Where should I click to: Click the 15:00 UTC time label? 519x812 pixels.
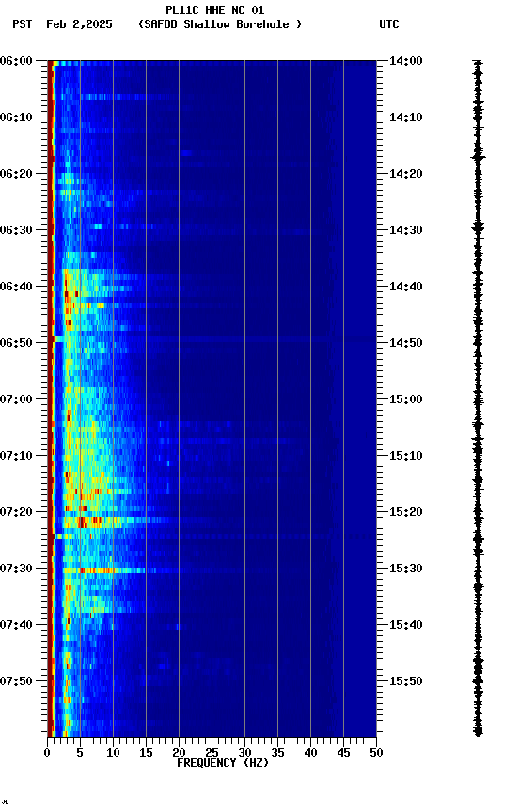tap(406, 399)
